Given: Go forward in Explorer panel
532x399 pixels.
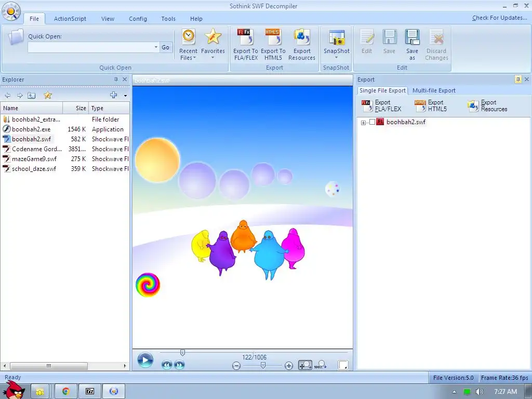Looking at the screenshot, I should pyautogui.click(x=20, y=96).
